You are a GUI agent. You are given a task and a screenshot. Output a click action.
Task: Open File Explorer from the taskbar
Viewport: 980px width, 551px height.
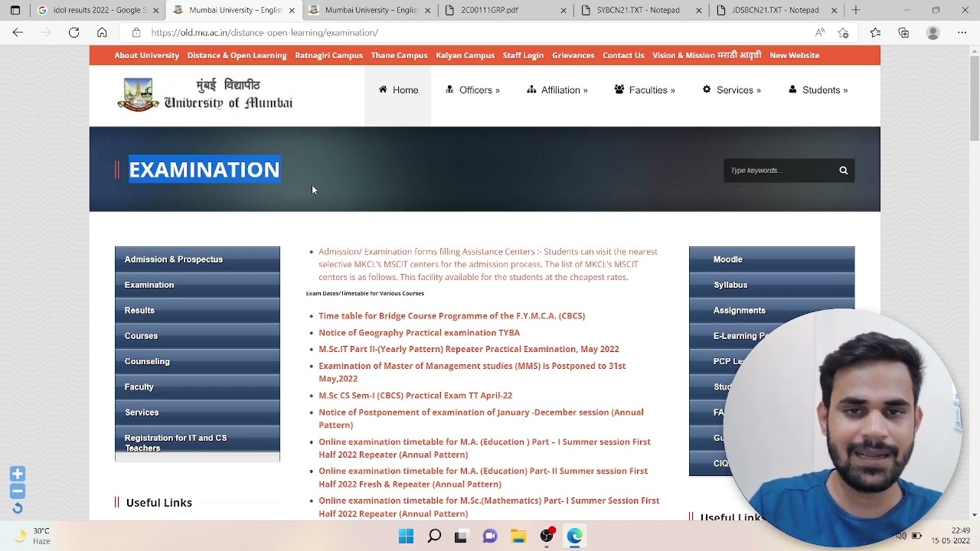[518, 536]
